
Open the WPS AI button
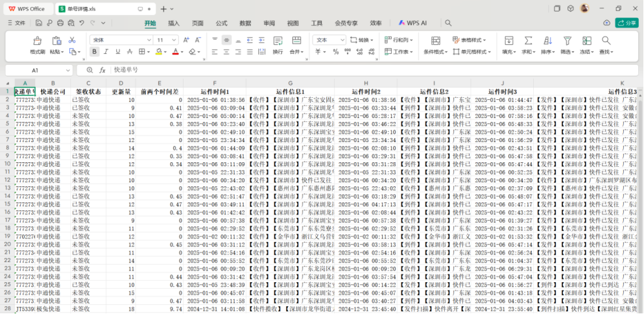412,23
